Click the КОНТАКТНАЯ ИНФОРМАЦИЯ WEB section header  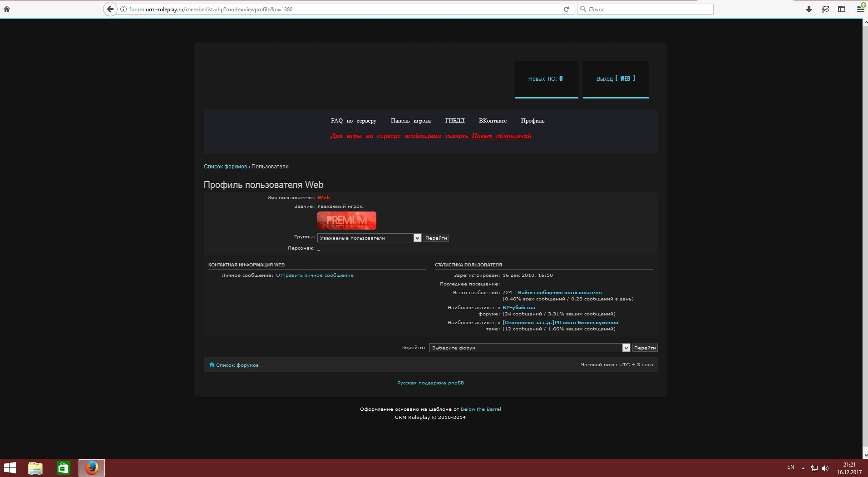247,265
